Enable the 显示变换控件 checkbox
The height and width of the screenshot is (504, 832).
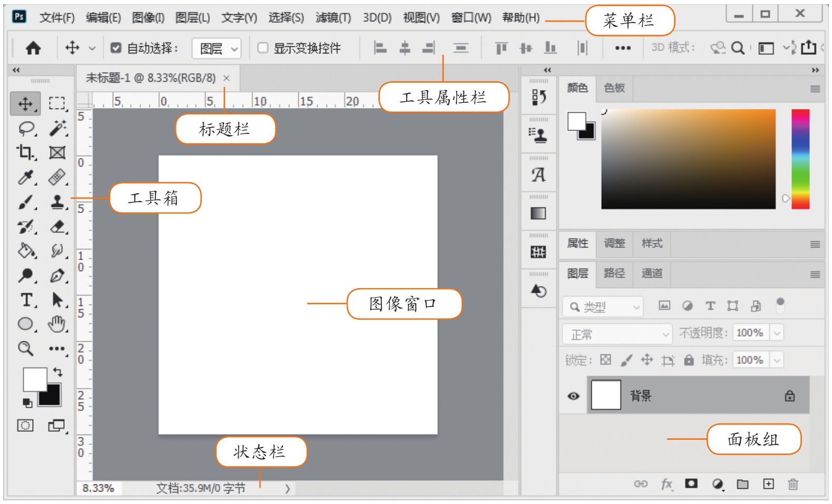tap(262, 48)
